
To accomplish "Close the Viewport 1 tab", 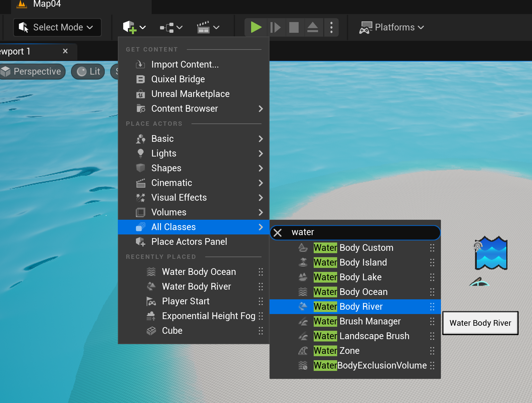I will point(65,51).
